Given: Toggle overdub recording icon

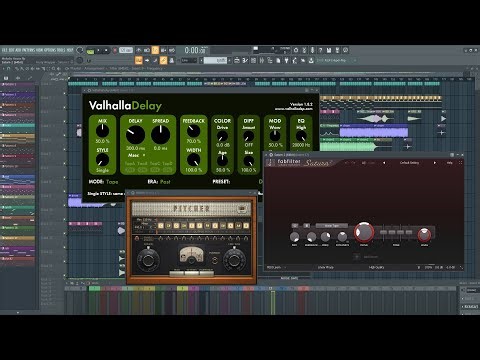Looking at the screenshot, I should point(164,50).
